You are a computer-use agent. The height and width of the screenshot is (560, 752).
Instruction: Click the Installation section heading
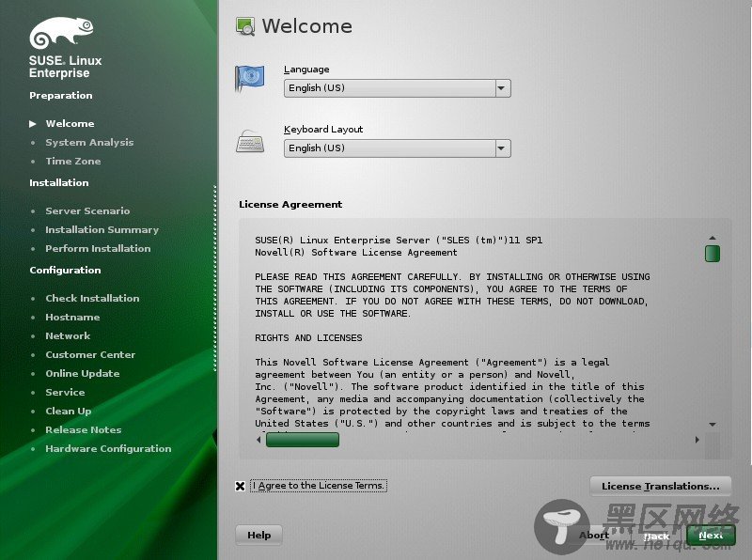click(59, 182)
